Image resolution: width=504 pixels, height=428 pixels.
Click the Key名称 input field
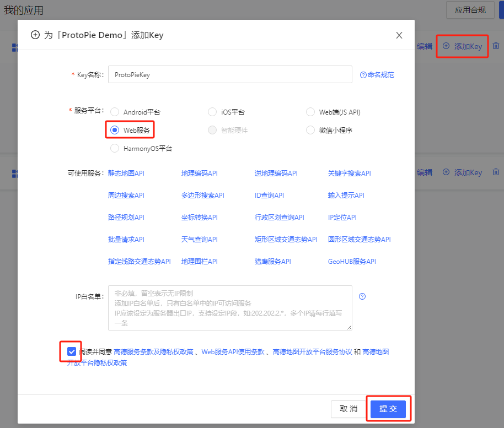click(x=230, y=74)
